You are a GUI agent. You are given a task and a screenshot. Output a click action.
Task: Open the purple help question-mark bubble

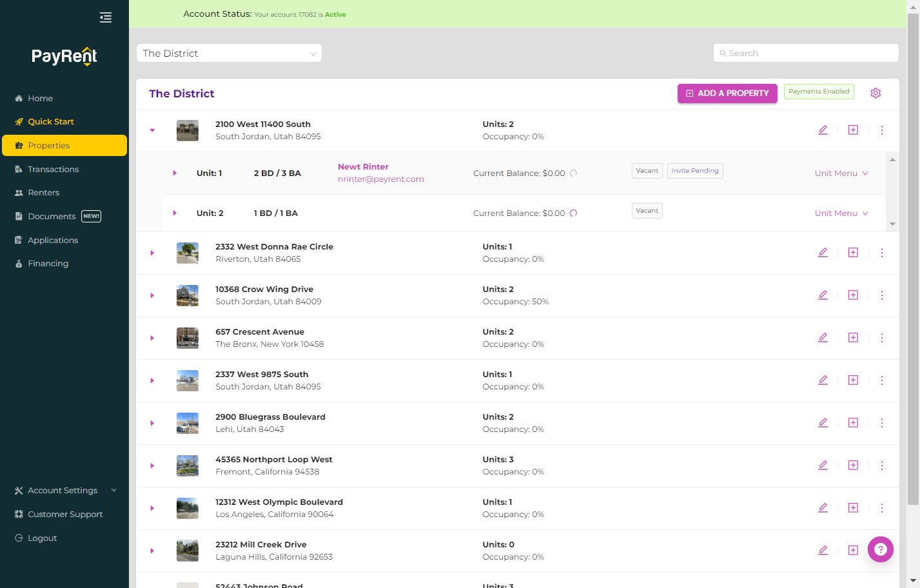pyautogui.click(x=881, y=549)
